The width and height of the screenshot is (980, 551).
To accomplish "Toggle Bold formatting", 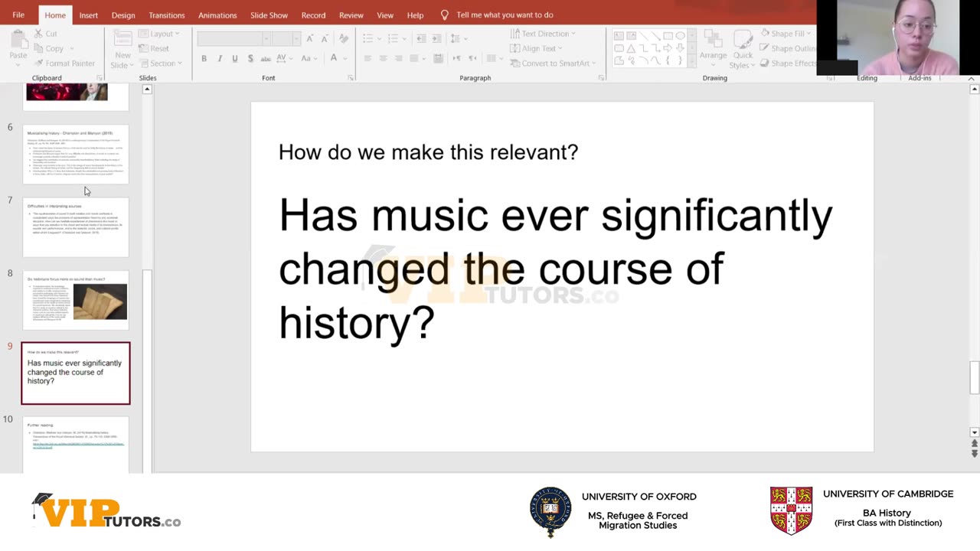I will [x=204, y=58].
